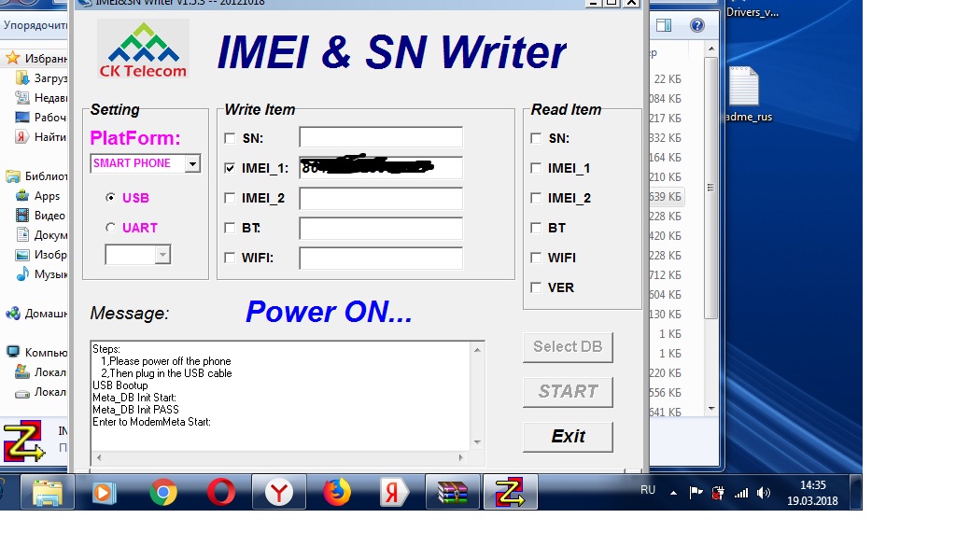The image size is (956, 560).
Task: Click the WIFI write input field
Action: coord(381,258)
